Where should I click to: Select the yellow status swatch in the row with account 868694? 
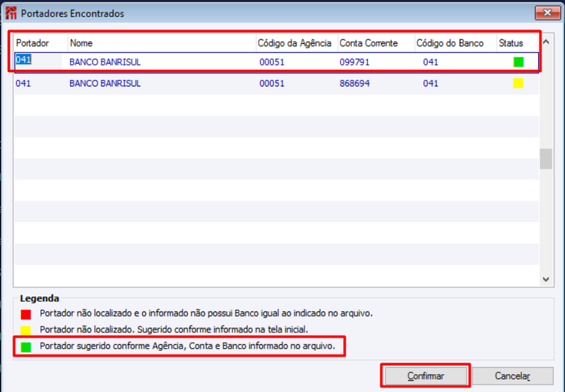[518, 83]
